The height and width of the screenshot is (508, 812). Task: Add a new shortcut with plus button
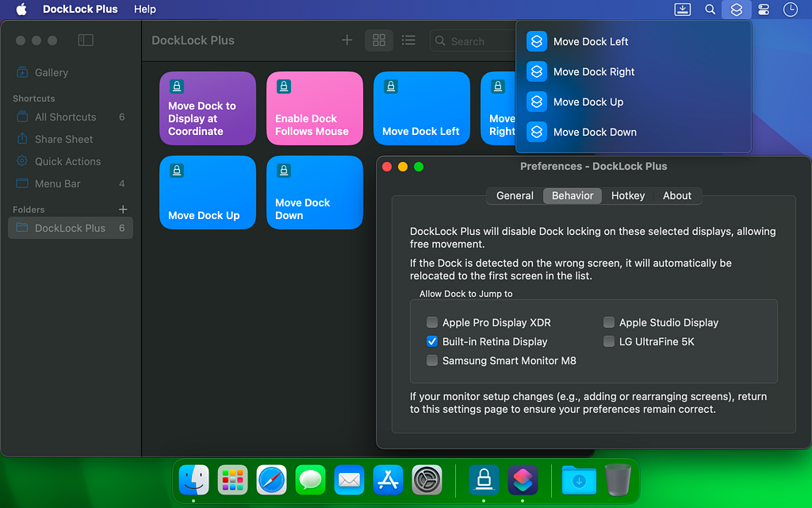pyautogui.click(x=347, y=40)
